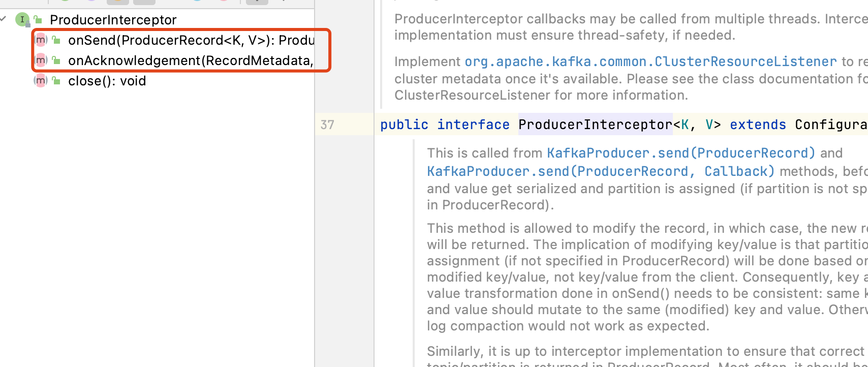Select ProducerInterceptor in the structure tree

pyautogui.click(x=113, y=20)
